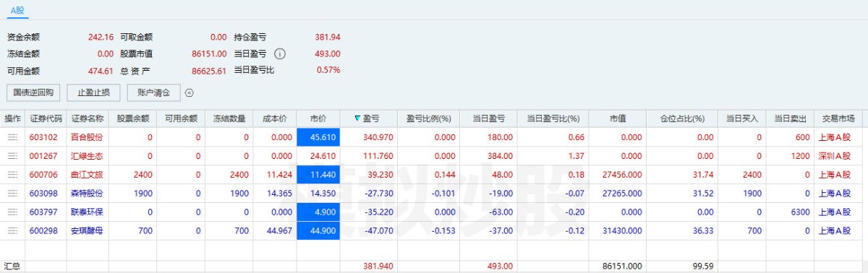
Task: Toggle sort arrow on 盈亏 column header
Action: tap(357, 118)
